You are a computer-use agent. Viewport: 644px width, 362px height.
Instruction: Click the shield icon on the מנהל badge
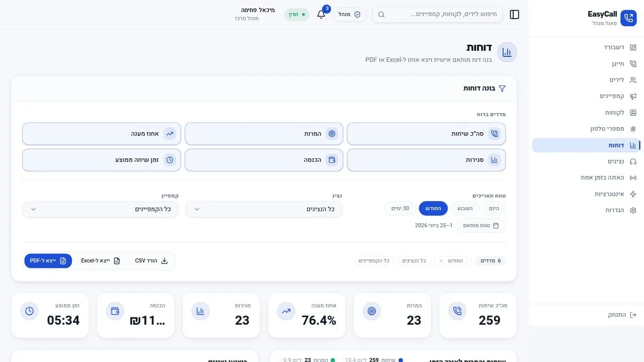[358, 15]
